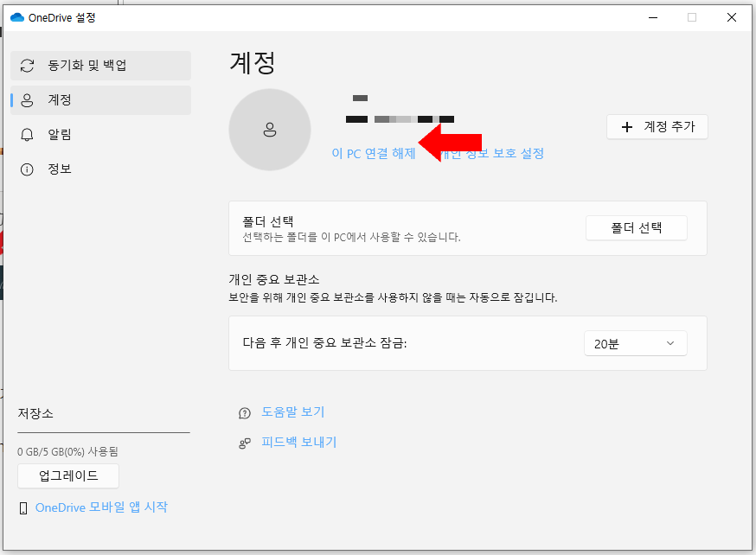The image size is (756, 555).
Task: Click the feedback icon next to 피드백 보내기
Action: pyautogui.click(x=245, y=442)
